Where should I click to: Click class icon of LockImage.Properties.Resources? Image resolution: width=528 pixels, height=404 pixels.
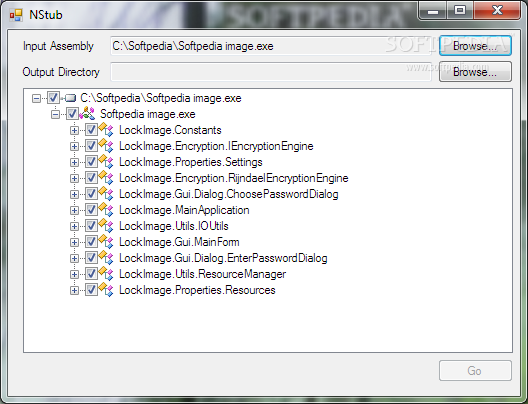point(106,290)
